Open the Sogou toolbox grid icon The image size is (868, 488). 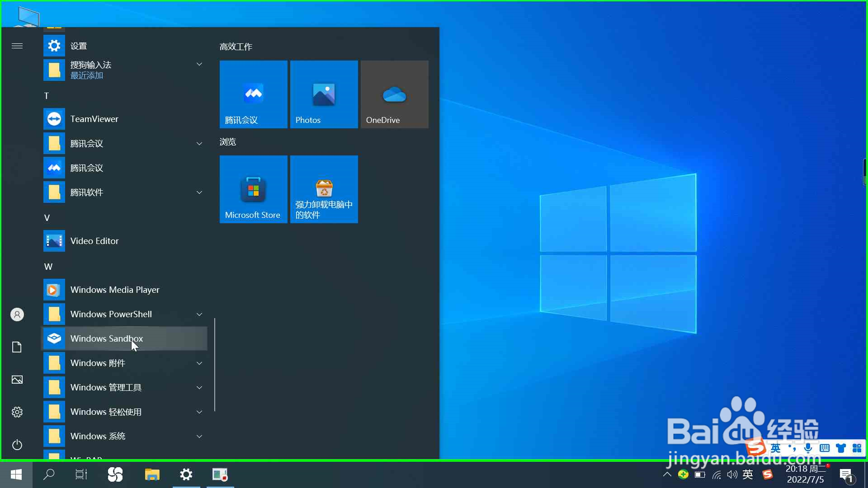click(857, 448)
